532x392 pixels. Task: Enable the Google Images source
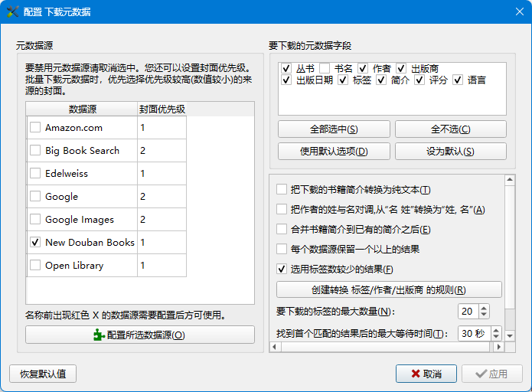point(35,220)
